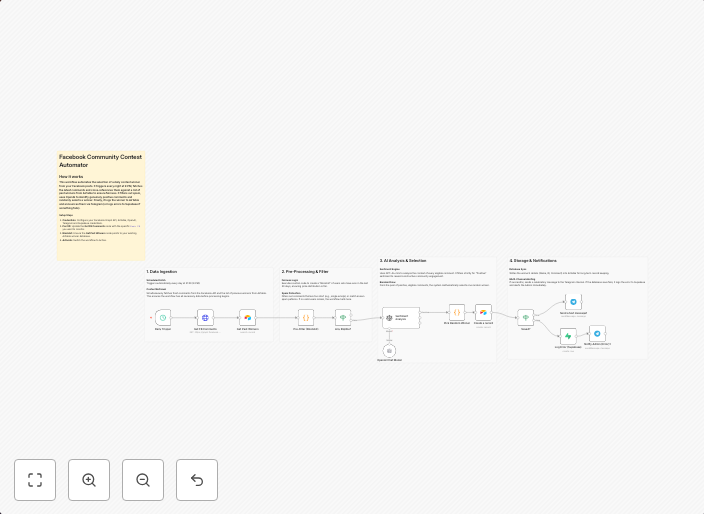Click the fit-to-view canvas button
The width and height of the screenshot is (704, 514).
pos(35,480)
